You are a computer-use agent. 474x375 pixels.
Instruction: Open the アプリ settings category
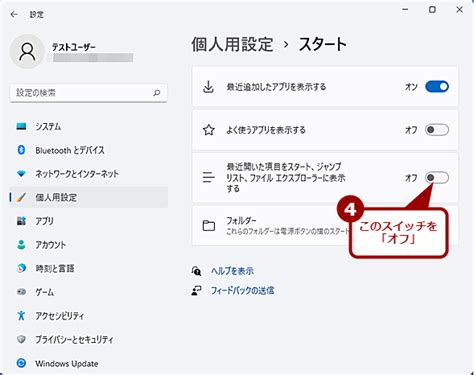click(89, 221)
